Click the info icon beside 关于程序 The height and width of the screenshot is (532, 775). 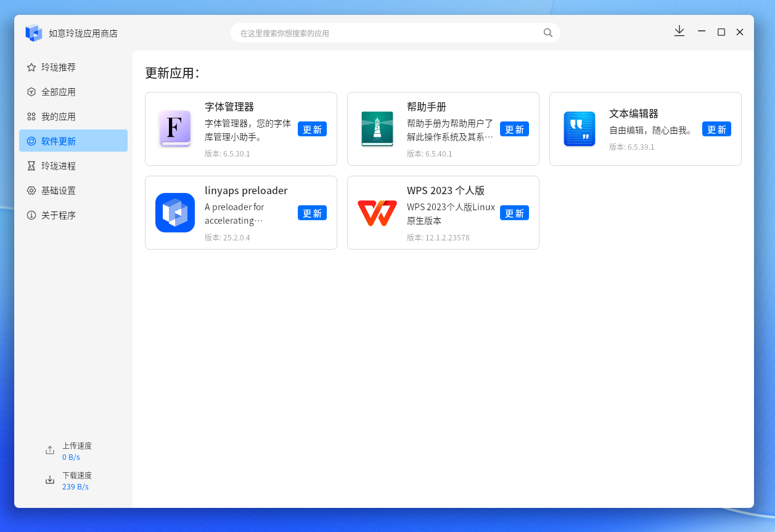[31, 215]
